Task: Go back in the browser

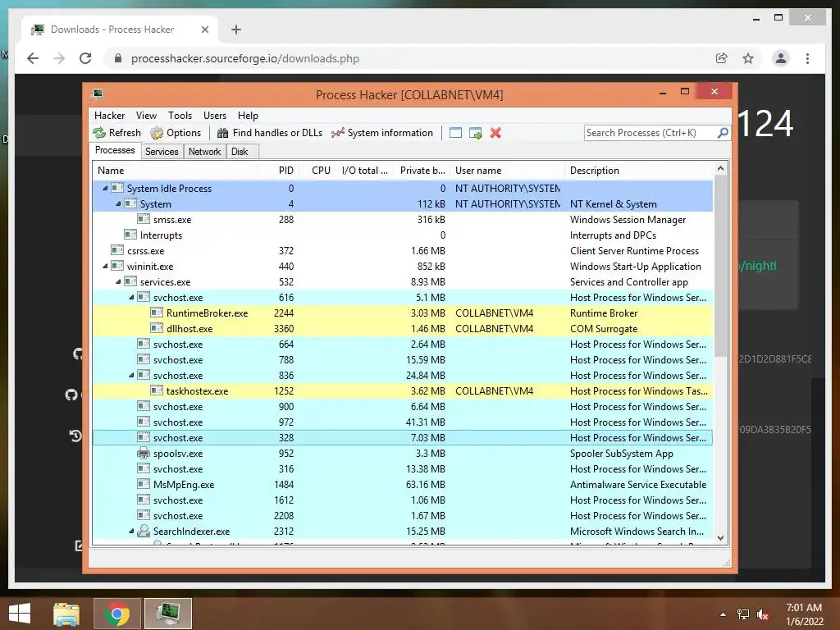Action: (x=33, y=58)
